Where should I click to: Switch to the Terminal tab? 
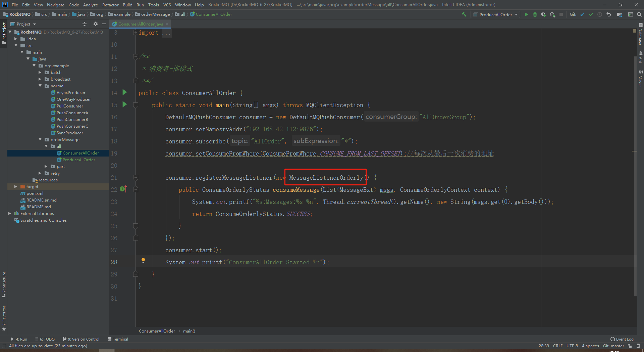pyautogui.click(x=118, y=339)
